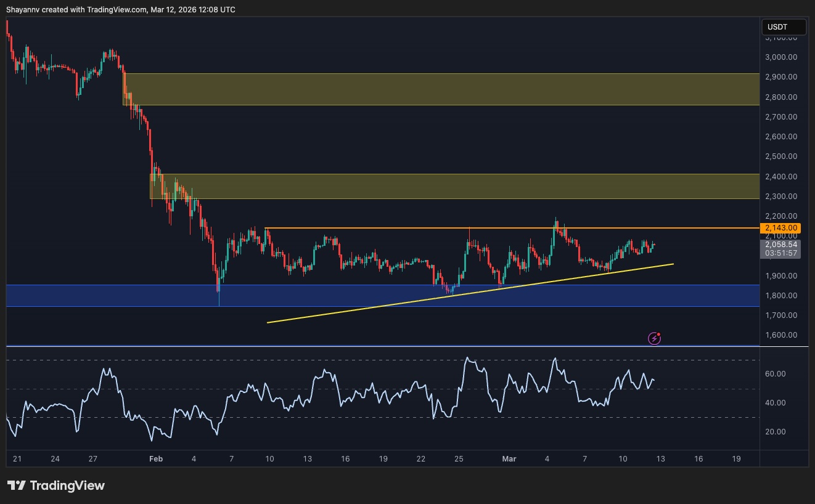The image size is (815, 504).
Task: Click the orange 2,143.00 price label
Action: [783, 228]
